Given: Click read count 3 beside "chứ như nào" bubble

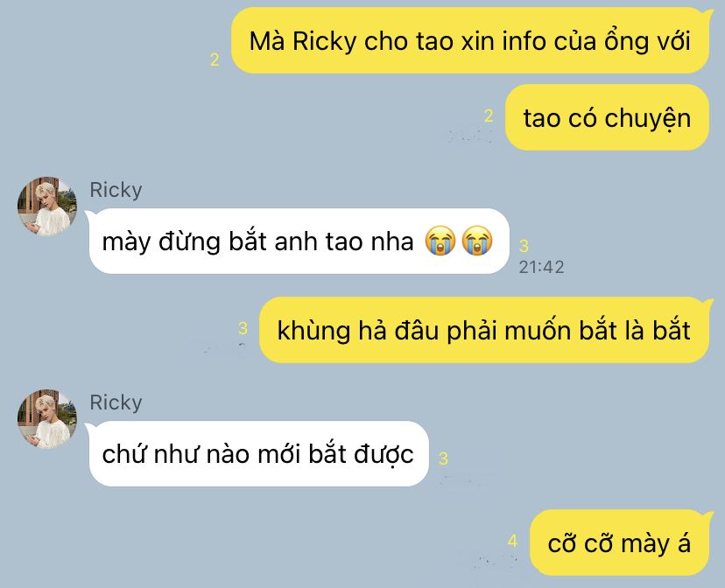Looking at the screenshot, I should point(443,458).
